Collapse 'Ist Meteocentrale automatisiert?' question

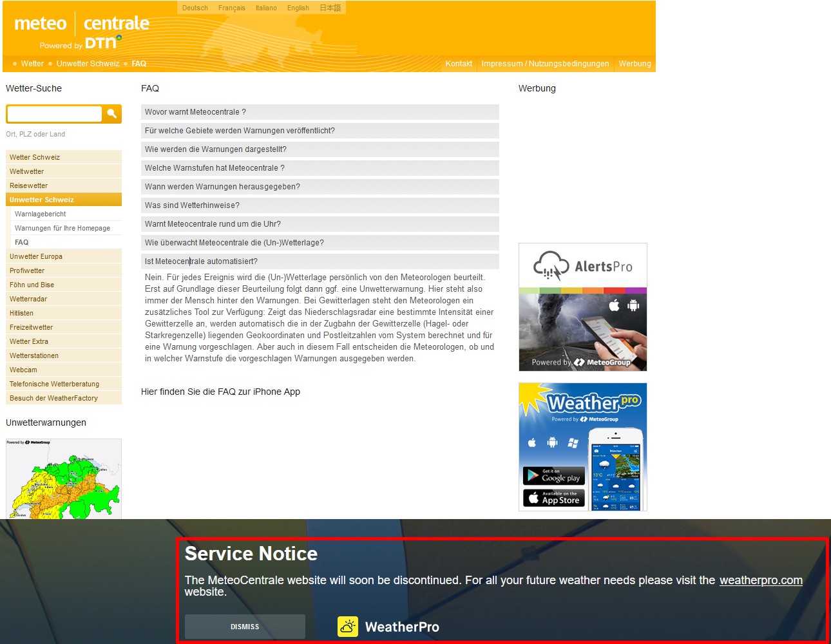point(320,261)
